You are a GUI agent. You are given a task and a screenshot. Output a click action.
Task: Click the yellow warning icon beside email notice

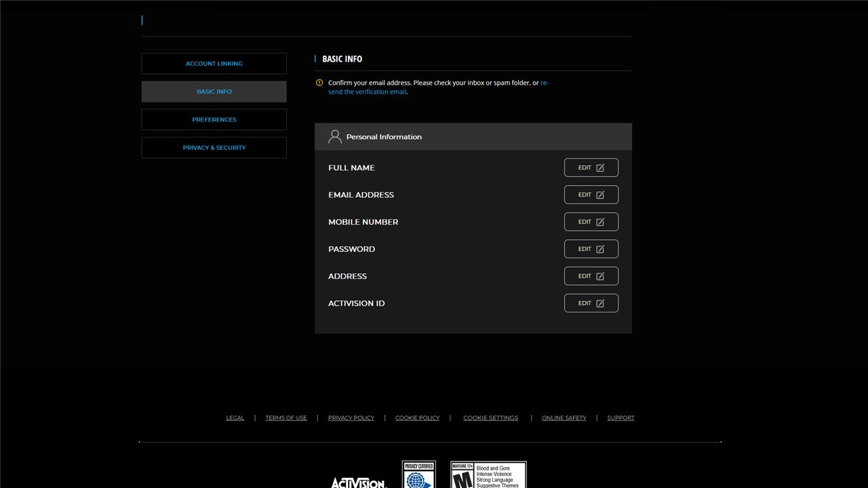319,83
